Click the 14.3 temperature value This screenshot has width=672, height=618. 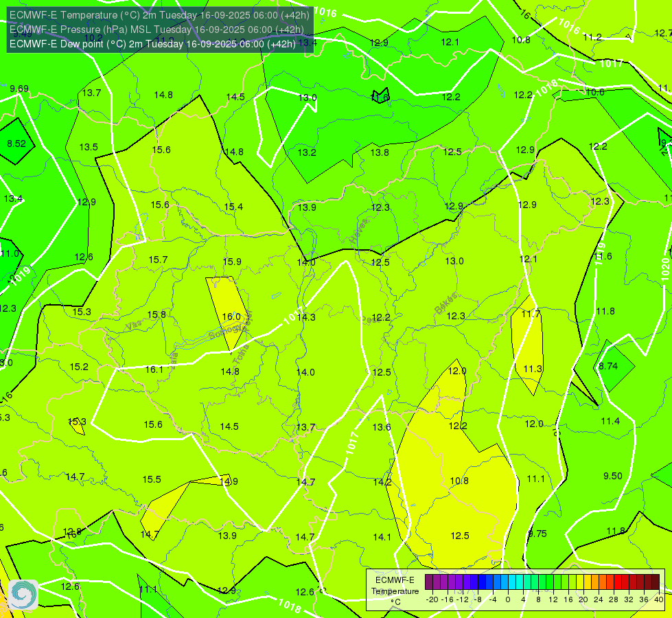306,317
